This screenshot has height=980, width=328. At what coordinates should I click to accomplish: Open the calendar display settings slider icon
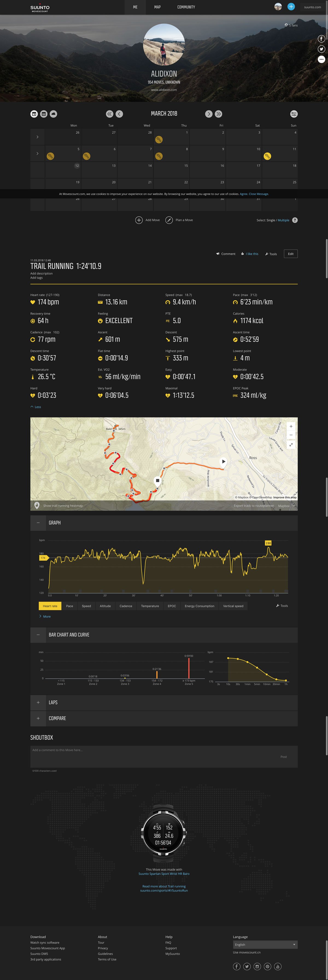click(294, 114)
